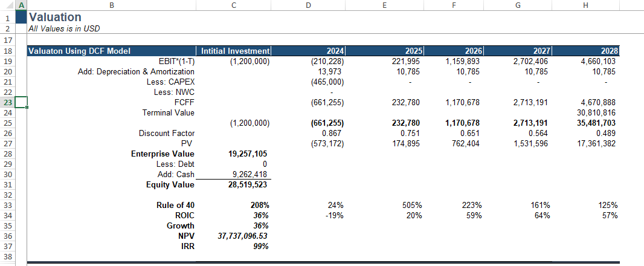Click the 2,702,406 EBIT value
This screenshot has width=644, height=266.
click(530, 61)
